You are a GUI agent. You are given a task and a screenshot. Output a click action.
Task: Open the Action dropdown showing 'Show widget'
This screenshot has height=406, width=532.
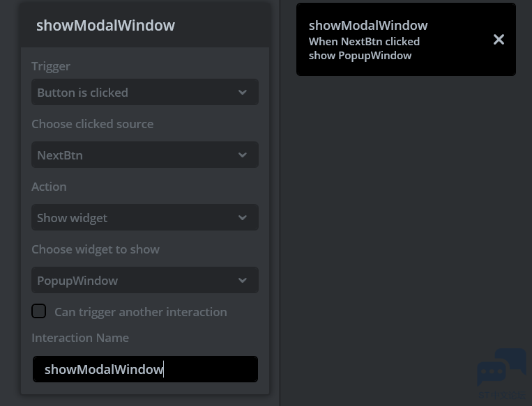tap(132, 218)
